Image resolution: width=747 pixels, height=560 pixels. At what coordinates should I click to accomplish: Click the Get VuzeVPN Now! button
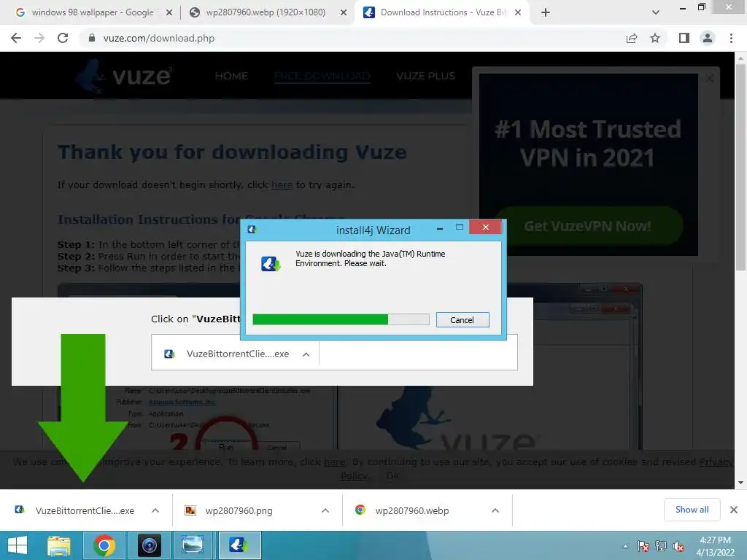pyautogui.click(x=588, y=226)
